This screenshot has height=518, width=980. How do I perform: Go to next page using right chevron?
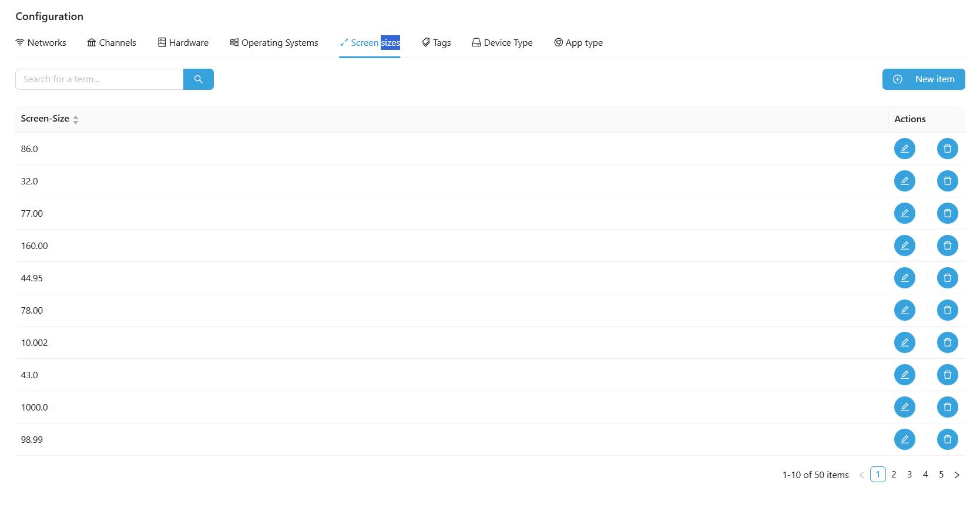[956, 475]
